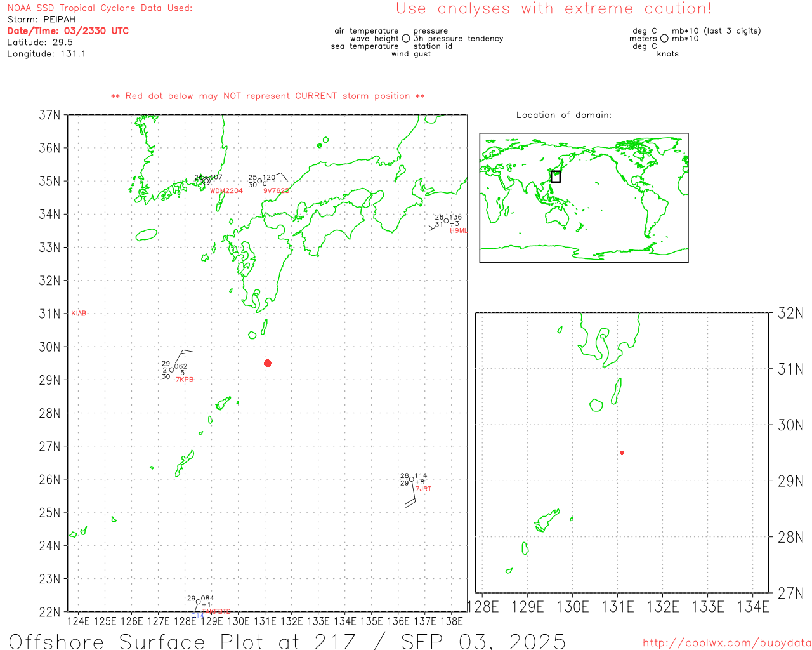Click the double-circle marker at WDM2204 station
The height and width of the screenshot is (650, 812).
[206, 181]
